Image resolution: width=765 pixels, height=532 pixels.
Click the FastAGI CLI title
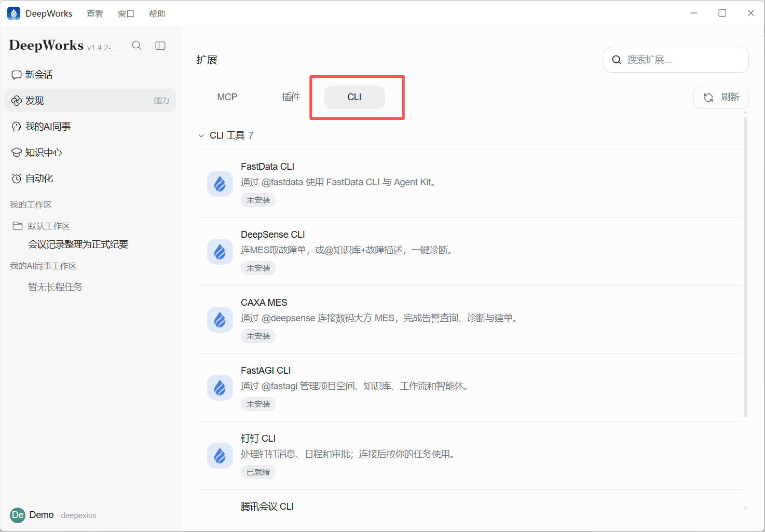pyautogui.click(x=266, y=371)
